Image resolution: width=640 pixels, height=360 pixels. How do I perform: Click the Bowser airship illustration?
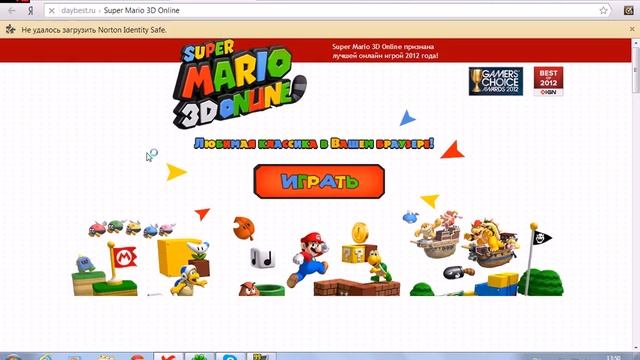point(491,243)
